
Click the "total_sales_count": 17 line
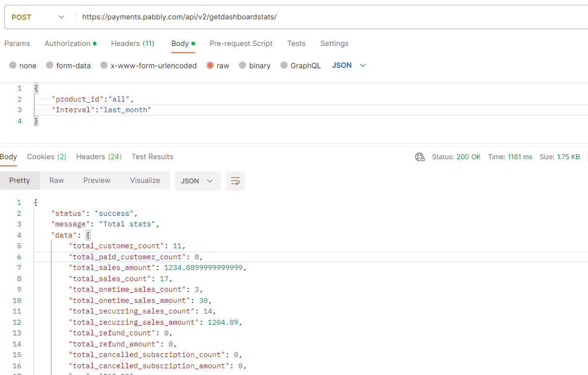click(121, 279)
